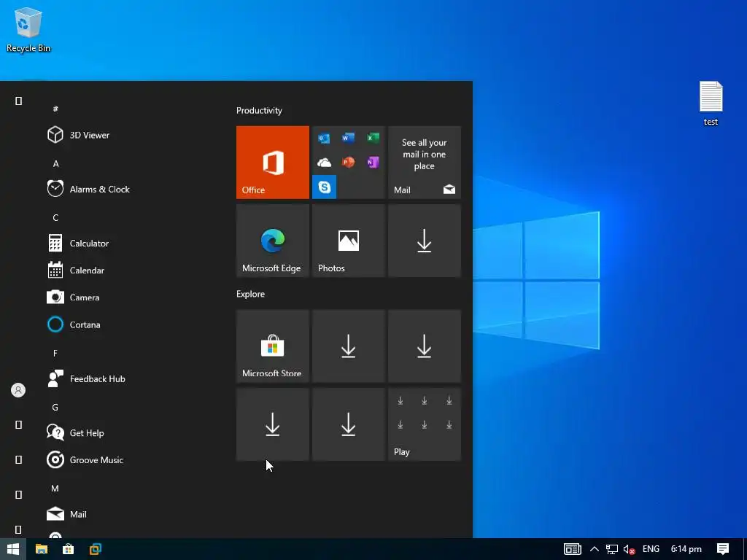Click the Explore group title
Viewport: 747px width, 560px height.
pos(251,294)
